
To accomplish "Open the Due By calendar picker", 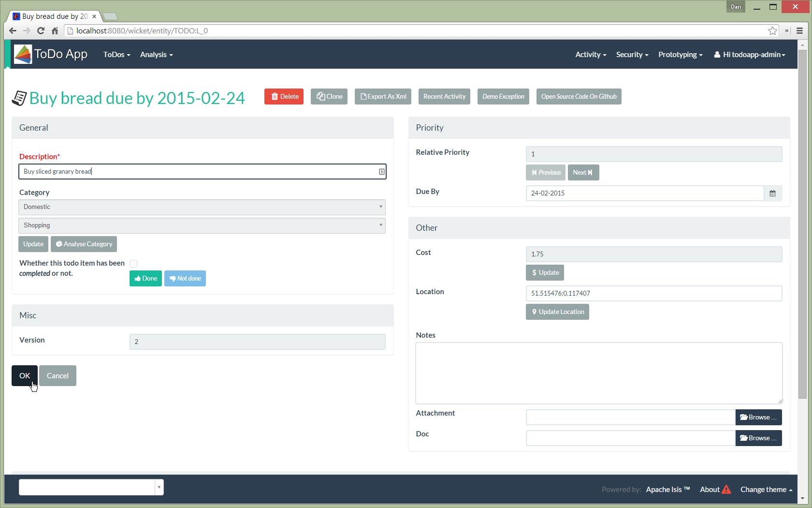I will [772, 194].
